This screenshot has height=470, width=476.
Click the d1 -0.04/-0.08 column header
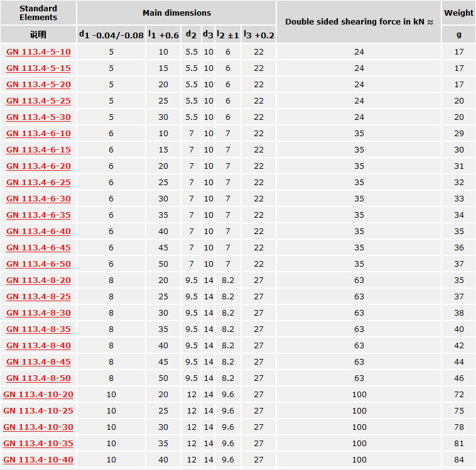coord(111,35)
